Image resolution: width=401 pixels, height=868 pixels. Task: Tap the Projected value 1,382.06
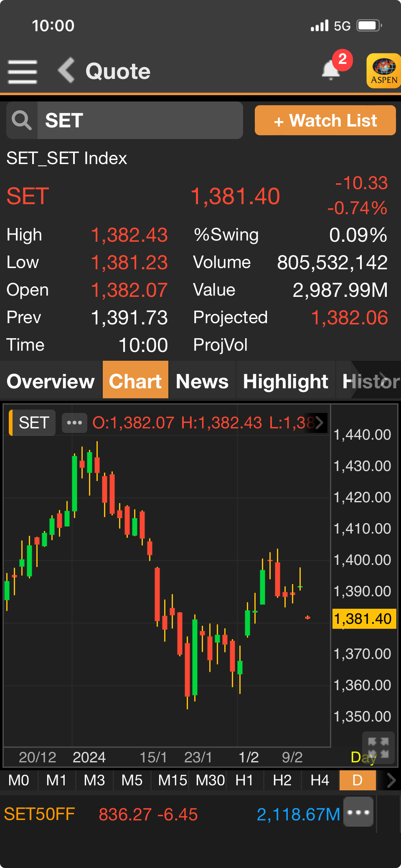pos(350,318)
